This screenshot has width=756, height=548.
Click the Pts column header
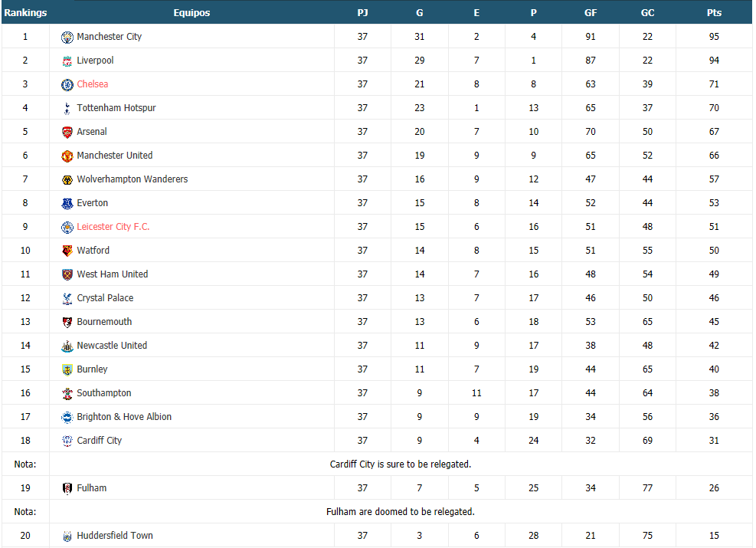point(714,12)
